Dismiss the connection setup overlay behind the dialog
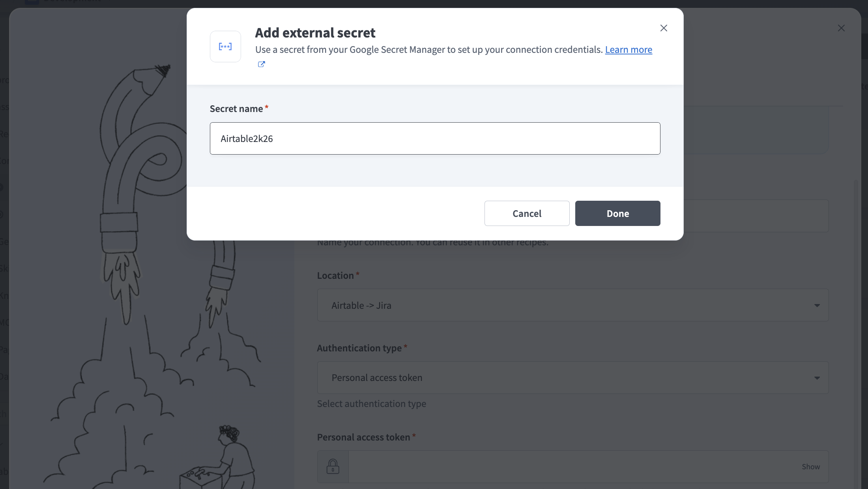Screen dimensions: 868x489 click(841, 28)
